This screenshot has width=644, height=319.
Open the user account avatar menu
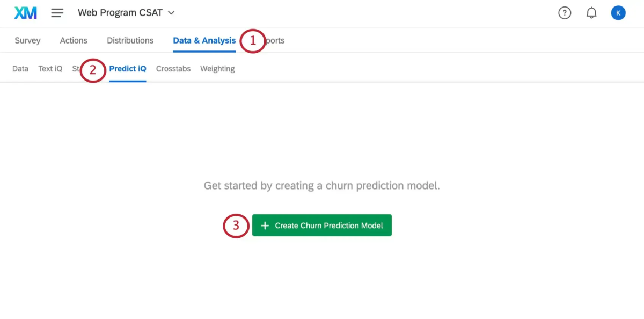point(618,12)
